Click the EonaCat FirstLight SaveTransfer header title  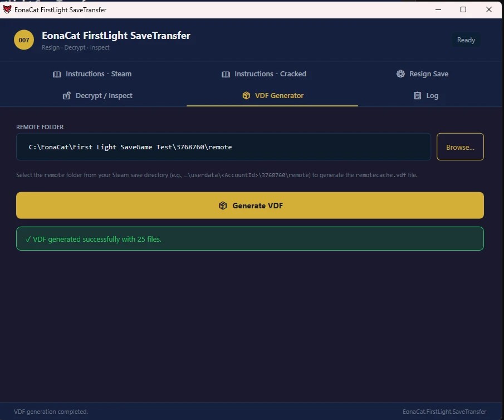(x=116, y=36)
